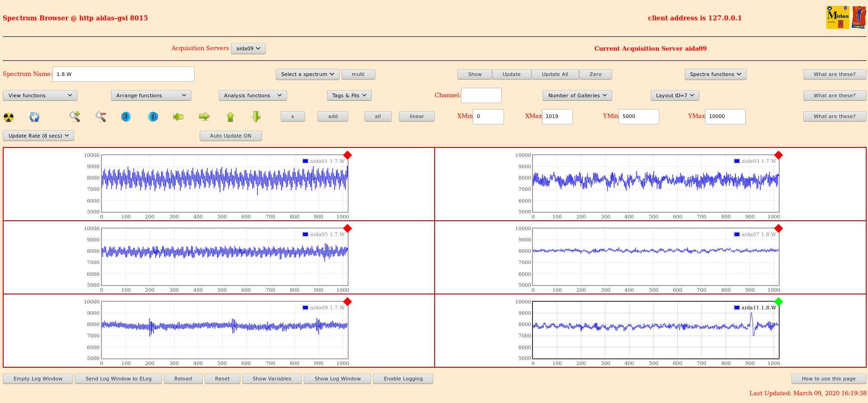
Task: Click the Send Log Window to ELog button
Action: 118,379
